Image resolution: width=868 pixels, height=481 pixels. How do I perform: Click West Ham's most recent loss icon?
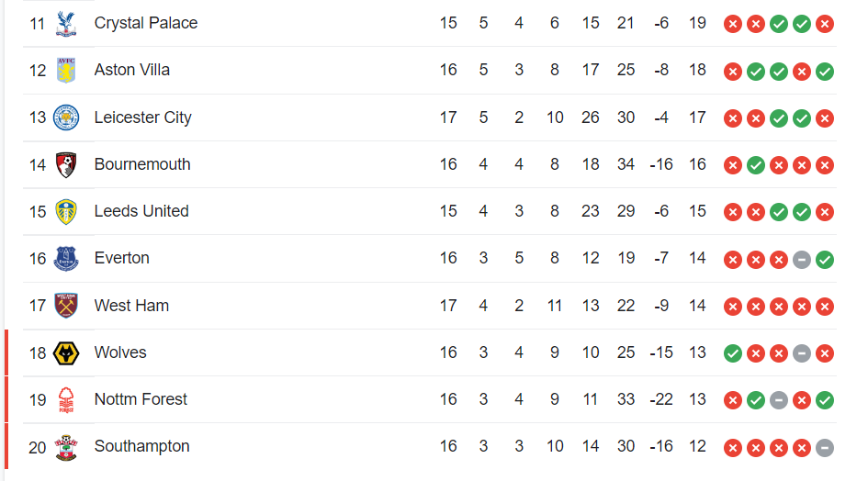click(x=825, y=307)
